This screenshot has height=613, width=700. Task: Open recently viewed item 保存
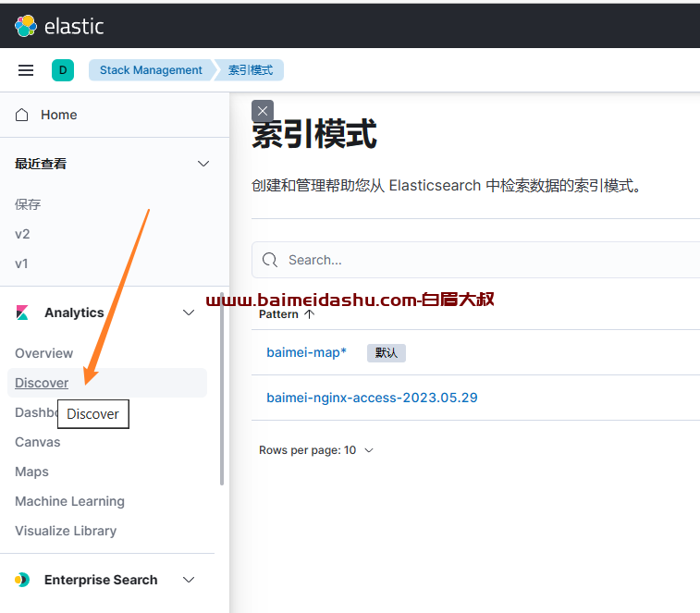[28, 204]
